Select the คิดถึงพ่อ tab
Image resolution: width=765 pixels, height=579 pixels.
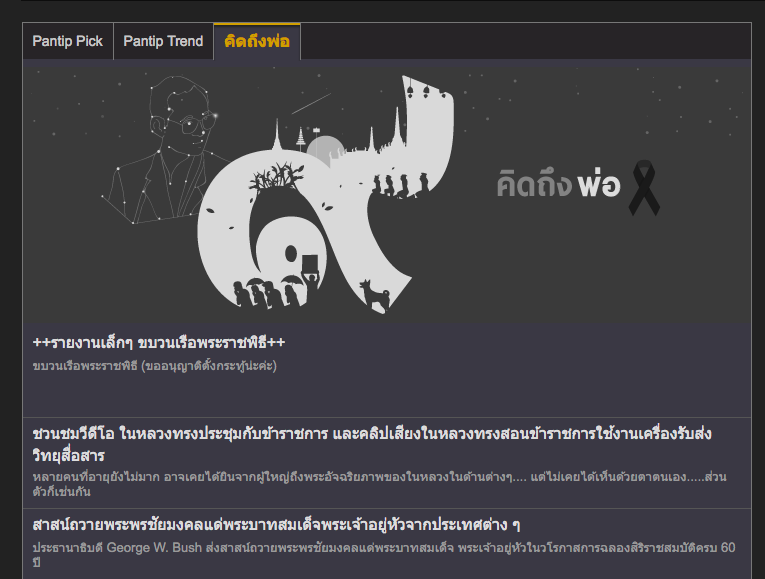click(257, 41)
